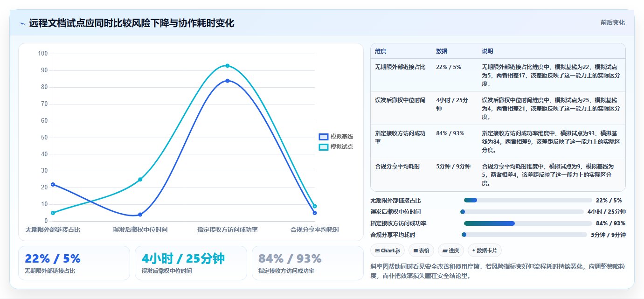
Task: Click table data value 4小时 / 25分钟
Action: pos(452,104)
